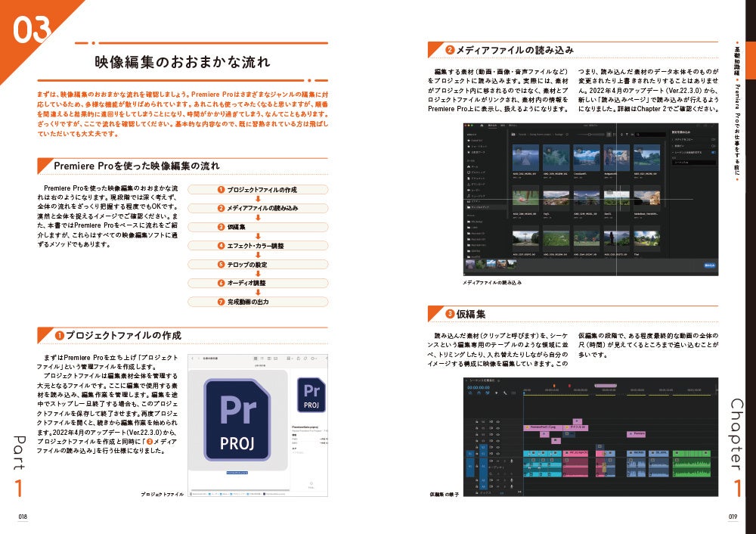Open the Finder action menu dropdown
This screenshot has height=534, width=756.
pyautogui.click(x=314, y=359)
